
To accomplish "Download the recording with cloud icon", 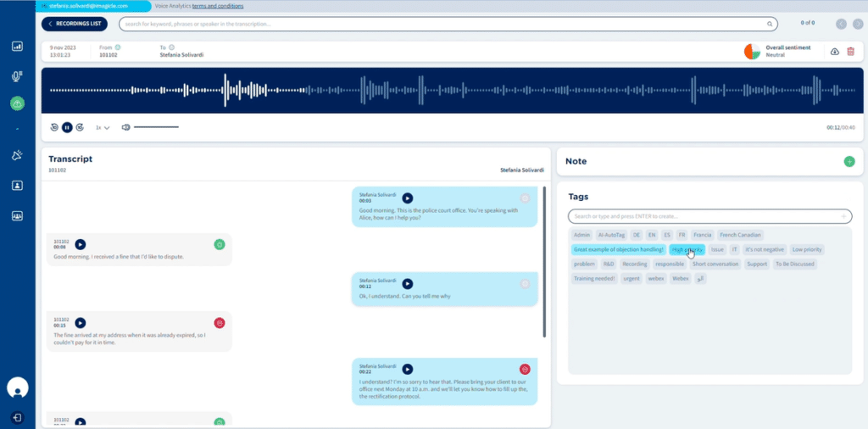I will (834, 52).
